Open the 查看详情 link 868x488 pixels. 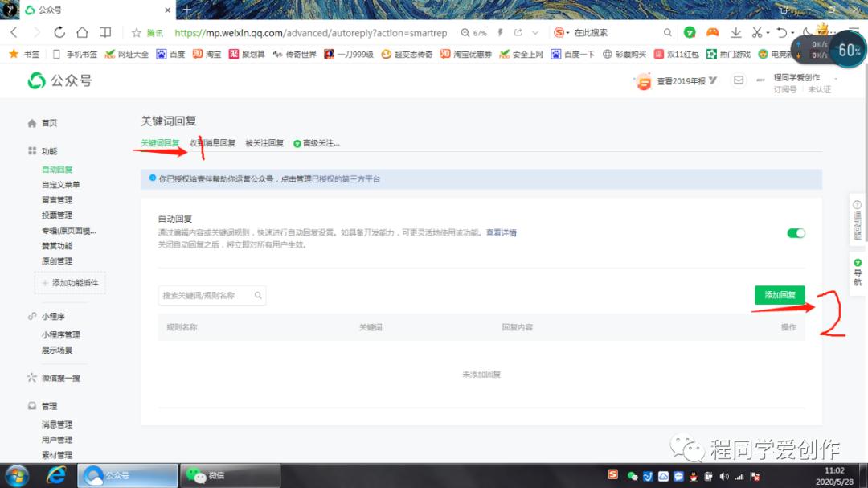(502, 232)
